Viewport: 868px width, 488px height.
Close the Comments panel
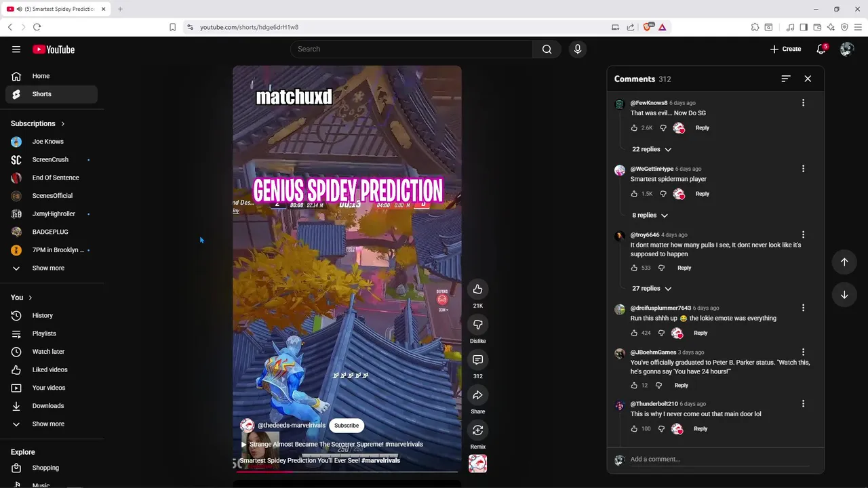tap(808, 79)
